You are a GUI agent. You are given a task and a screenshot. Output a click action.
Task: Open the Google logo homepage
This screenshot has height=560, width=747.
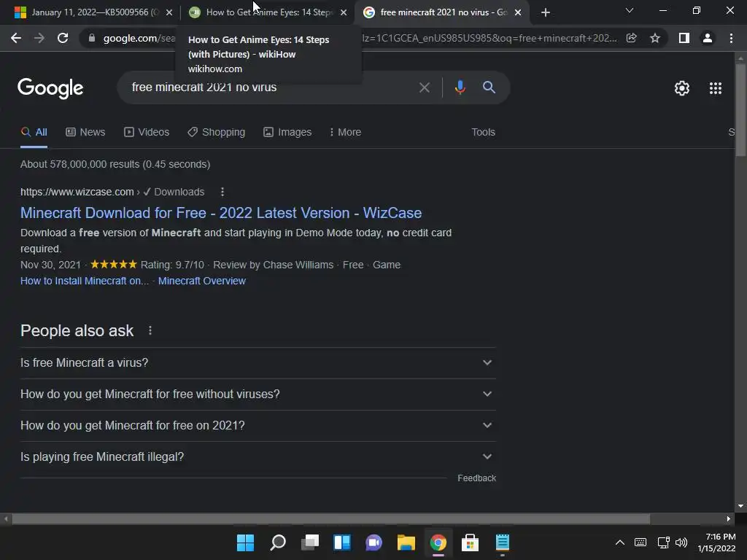click(50, 88)
